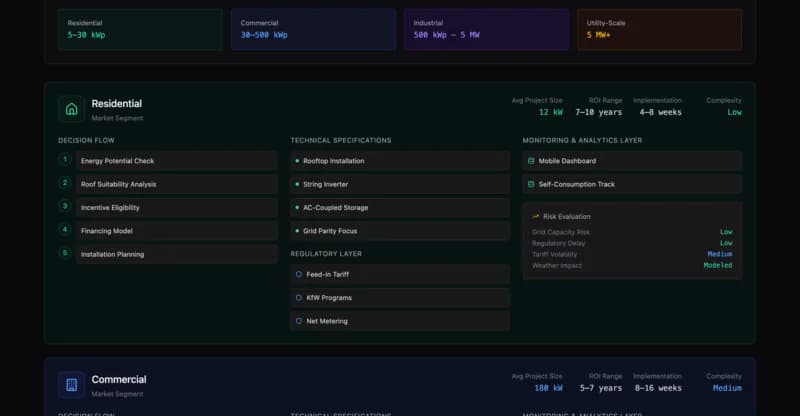Click the Grid Parity Focus item
800x416 pixels.
click(400, 231)
